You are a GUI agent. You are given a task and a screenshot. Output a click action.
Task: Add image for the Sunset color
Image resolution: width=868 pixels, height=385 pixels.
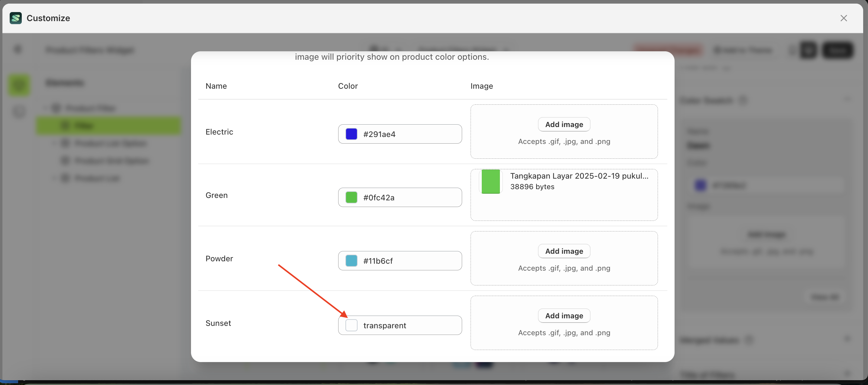tap(564, 315)
